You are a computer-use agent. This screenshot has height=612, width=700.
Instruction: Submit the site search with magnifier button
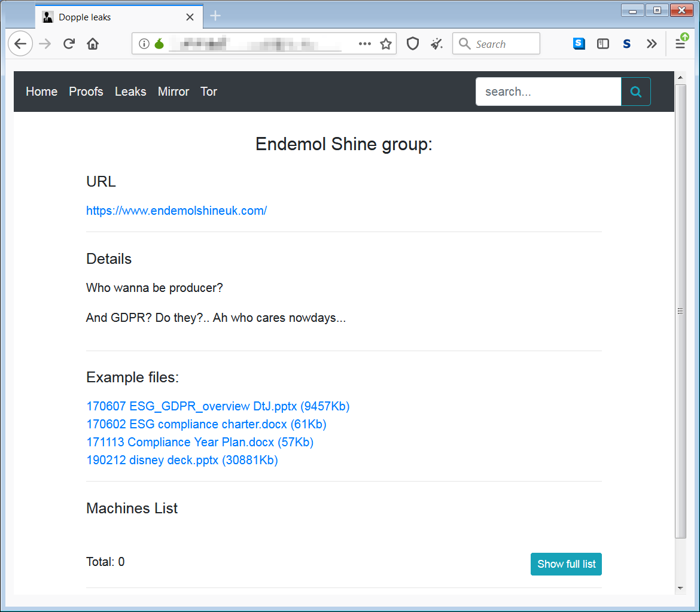click(x=636, y=92)
